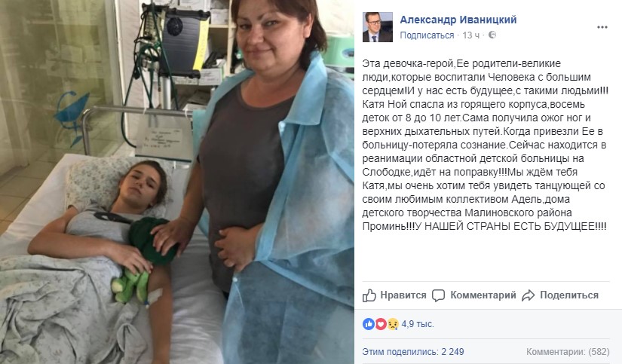Image resolution: width=622 pixels, height=364 pixels.
Task: Open the three-dots post options menu
Action: [x=602, y=27]
